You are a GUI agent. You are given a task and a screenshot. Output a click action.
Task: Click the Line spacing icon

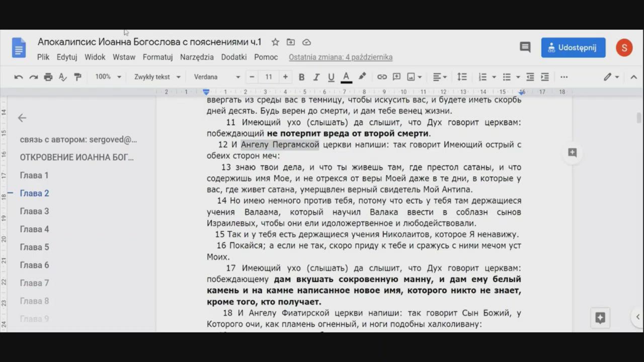tap(461, 77)
